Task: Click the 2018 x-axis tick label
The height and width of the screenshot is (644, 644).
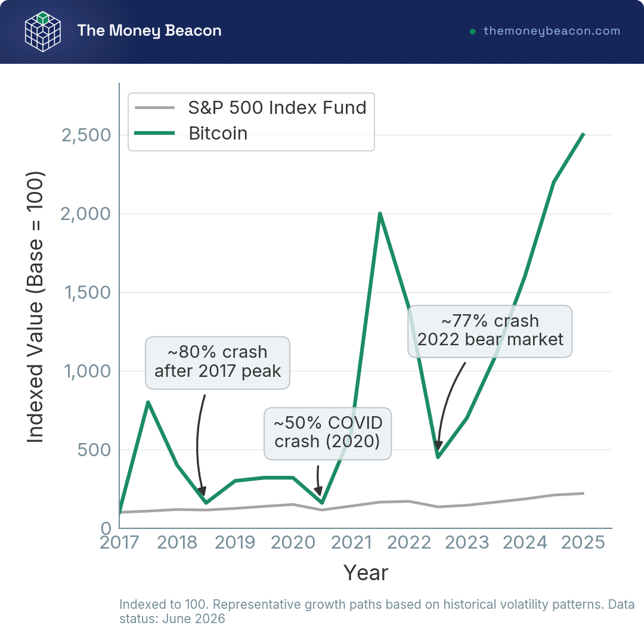Action: tap(177, 543)
